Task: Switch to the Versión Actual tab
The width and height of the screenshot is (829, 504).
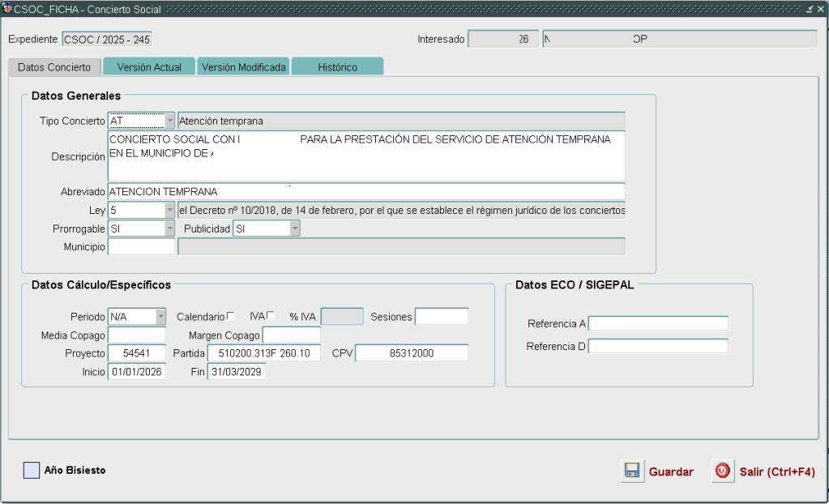Action: coord(149,67)
